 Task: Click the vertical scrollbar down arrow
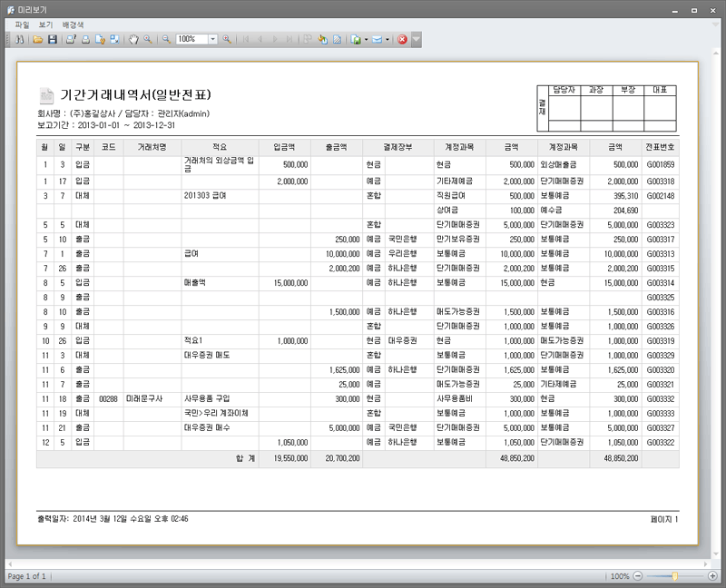pos(716,554)
